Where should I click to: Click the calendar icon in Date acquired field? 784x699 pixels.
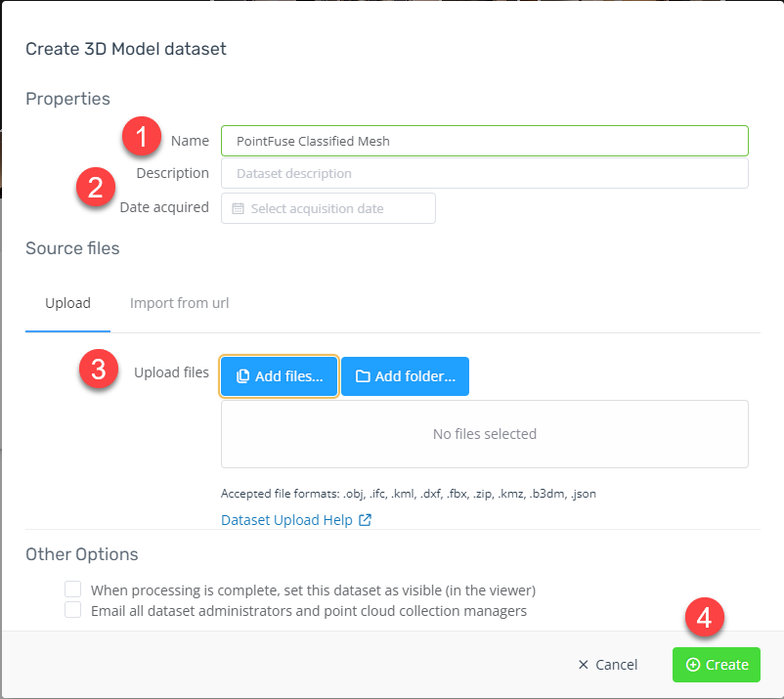pos(238,208)
